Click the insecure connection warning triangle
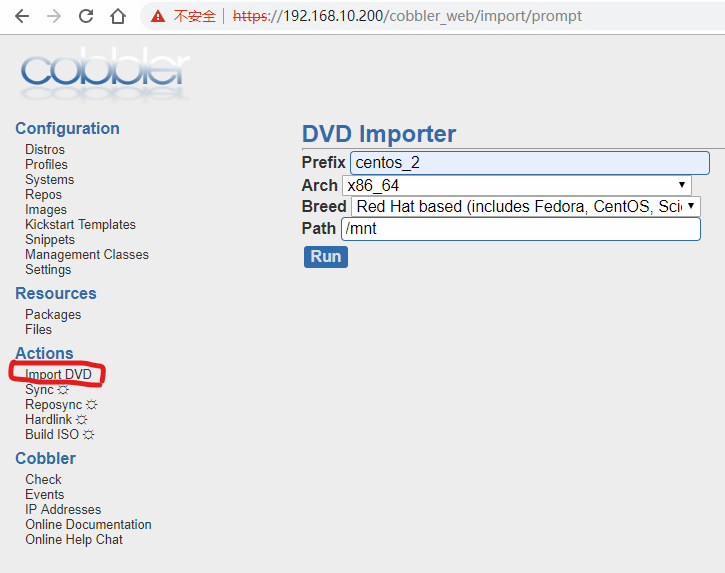725x573 pixels. pyautogui.click(x=158, y=17)
